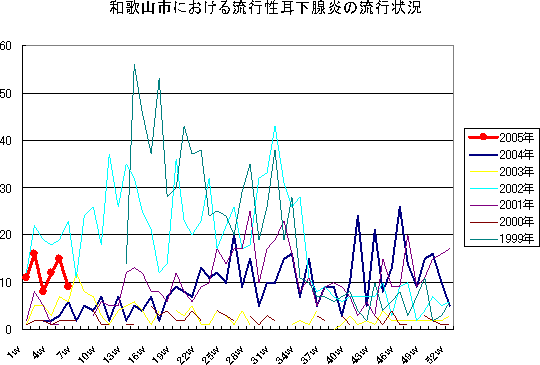The image size is (540, 365).
Task: Click the x-axis label 4w
Action: point(39,352)
